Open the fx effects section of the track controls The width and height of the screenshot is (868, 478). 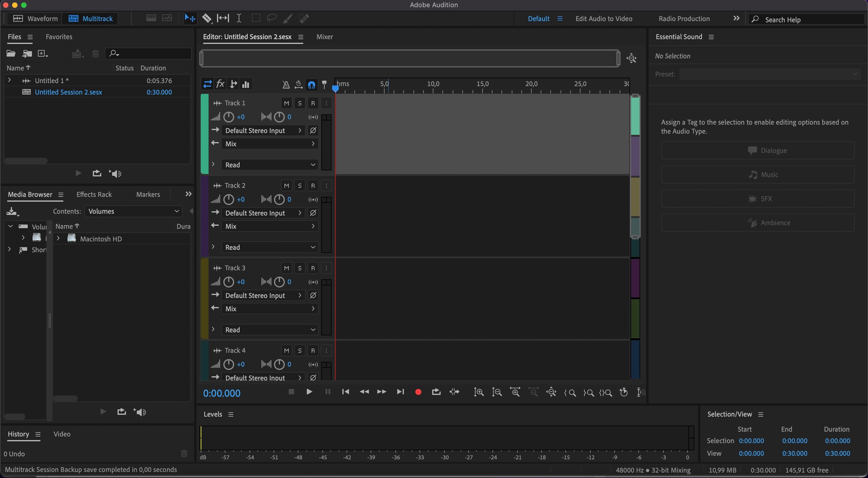click(220, 84)
